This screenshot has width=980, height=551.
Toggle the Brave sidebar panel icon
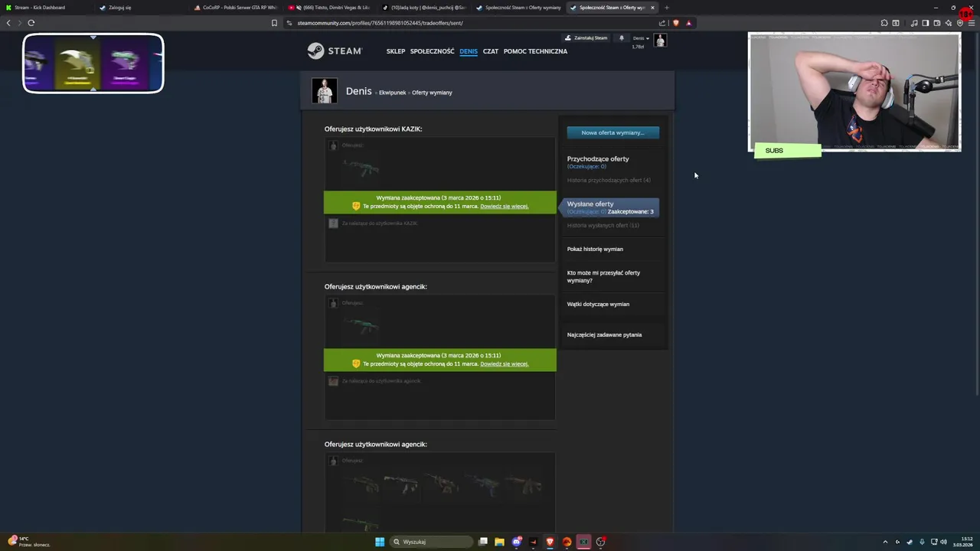pyautogui.click(x=925, y=23)
